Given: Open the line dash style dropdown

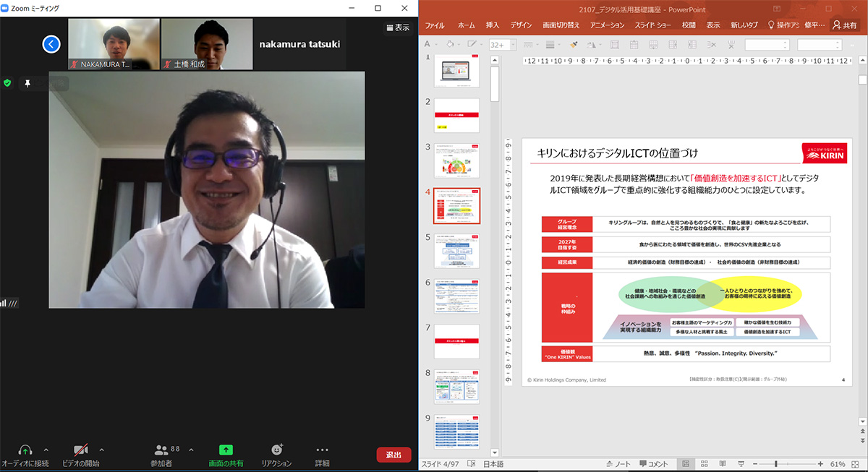Looking at the screenshot, I should [531, 44].
